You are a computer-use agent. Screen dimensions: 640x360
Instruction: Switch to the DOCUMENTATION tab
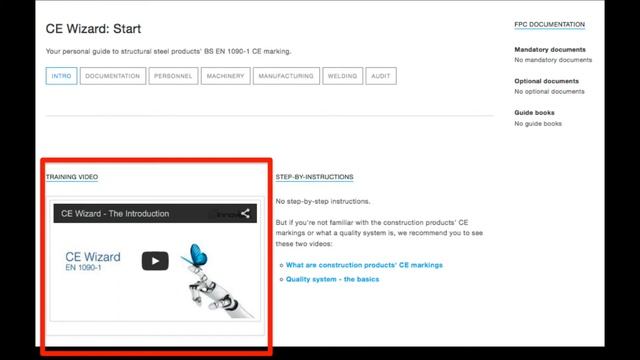[x=113, y=76]
